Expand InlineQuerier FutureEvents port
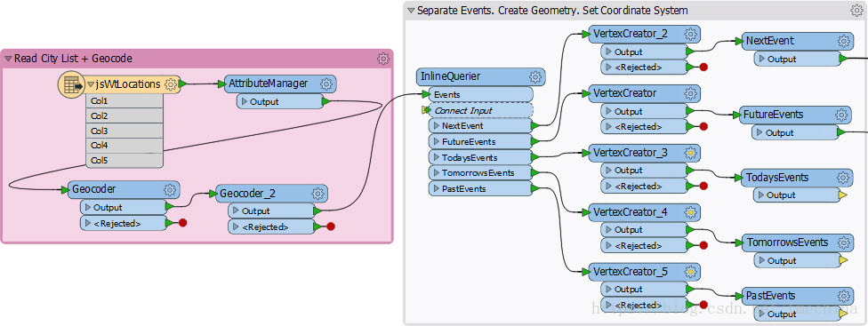Screen dimensions: 868x326 (x=436, y=142)
